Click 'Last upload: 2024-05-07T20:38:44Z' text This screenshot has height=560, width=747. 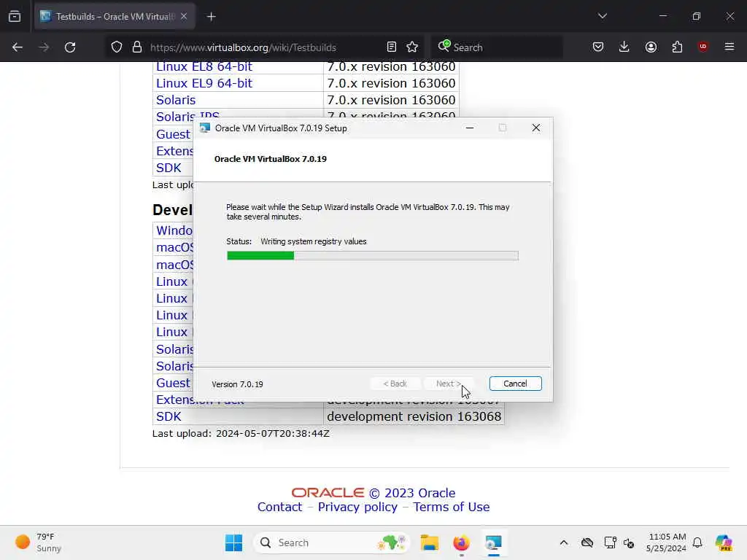tap(241, 433)
